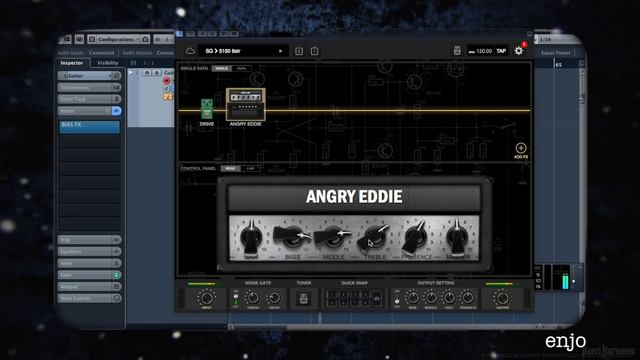This screenshot has width=640, height=360.
Task: Edit the 120.00 tempo value
Action: click(484, 51)
